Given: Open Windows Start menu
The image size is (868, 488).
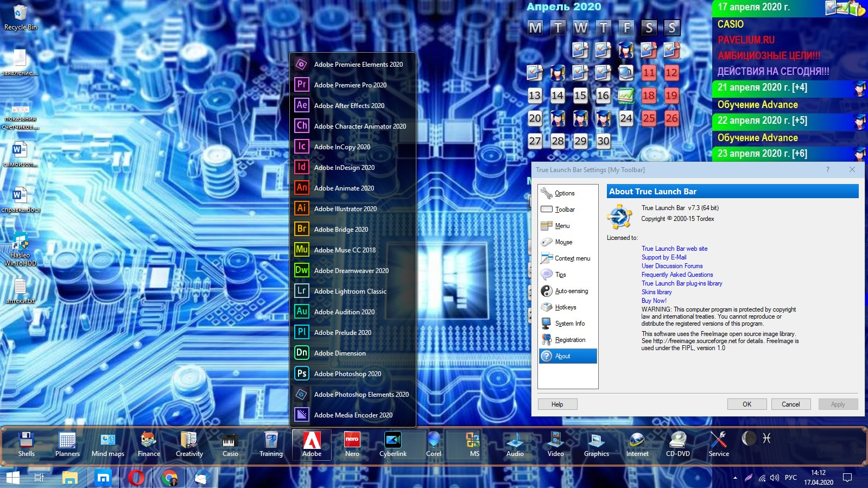Looking at the screenshot, I should click(12, 478).
